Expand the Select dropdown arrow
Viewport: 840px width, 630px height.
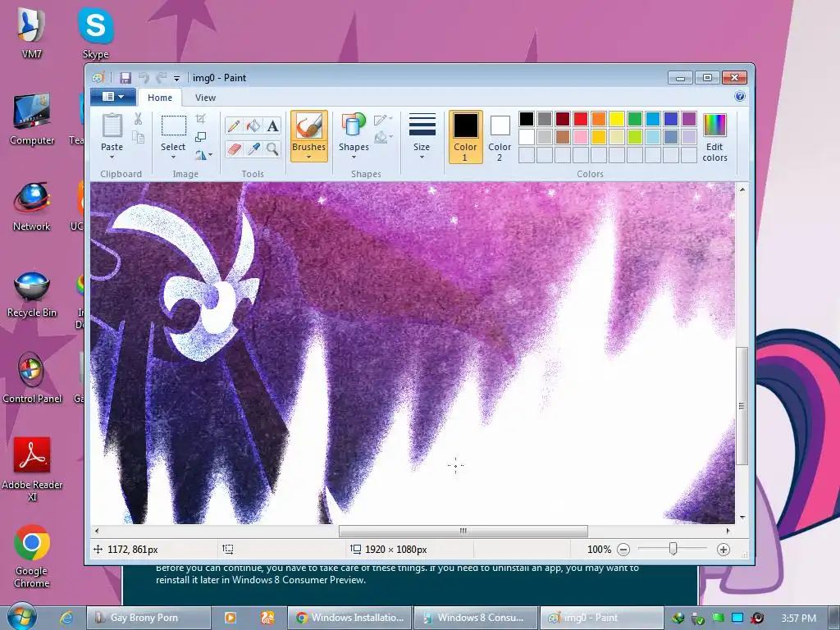point(174,157)
